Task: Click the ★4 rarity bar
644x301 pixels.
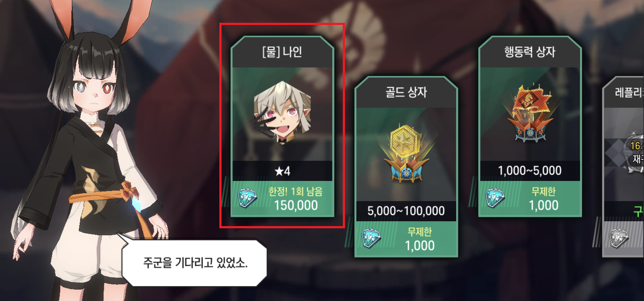Action: coord(282,171)
